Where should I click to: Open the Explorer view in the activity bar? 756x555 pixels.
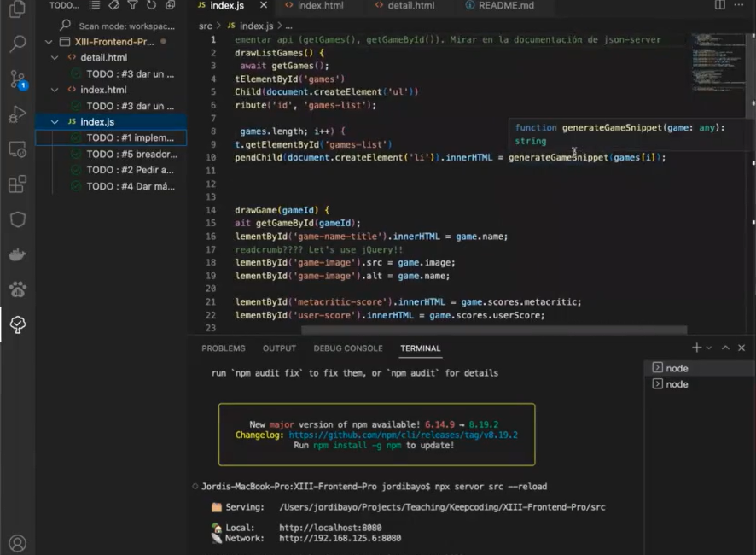(x=17, y=9)
